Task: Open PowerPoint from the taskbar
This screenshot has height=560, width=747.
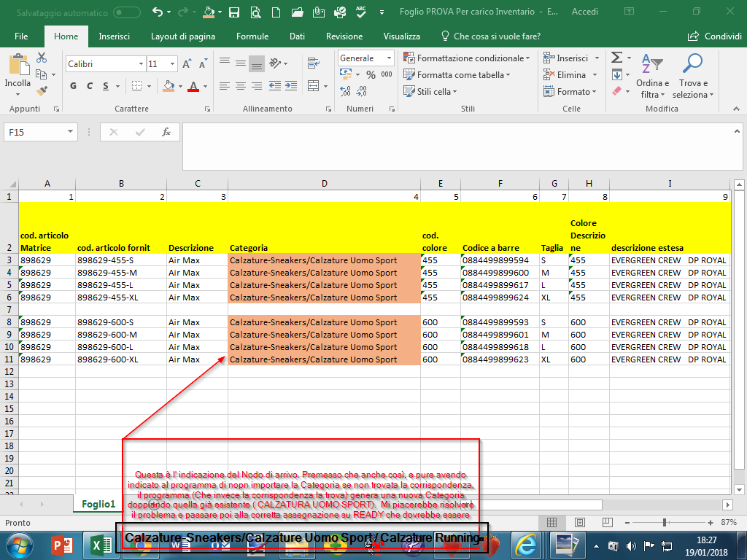Action: pyautogui.click(x=61, y=544)
